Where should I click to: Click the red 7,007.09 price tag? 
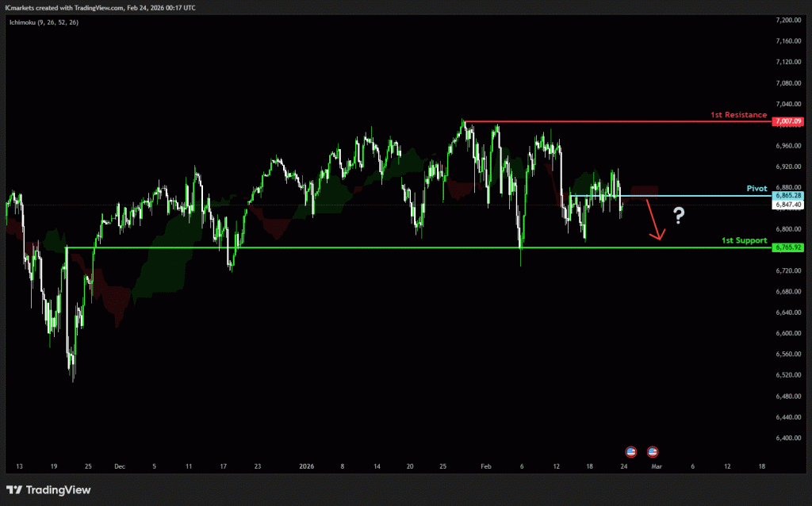coord(789,121)
